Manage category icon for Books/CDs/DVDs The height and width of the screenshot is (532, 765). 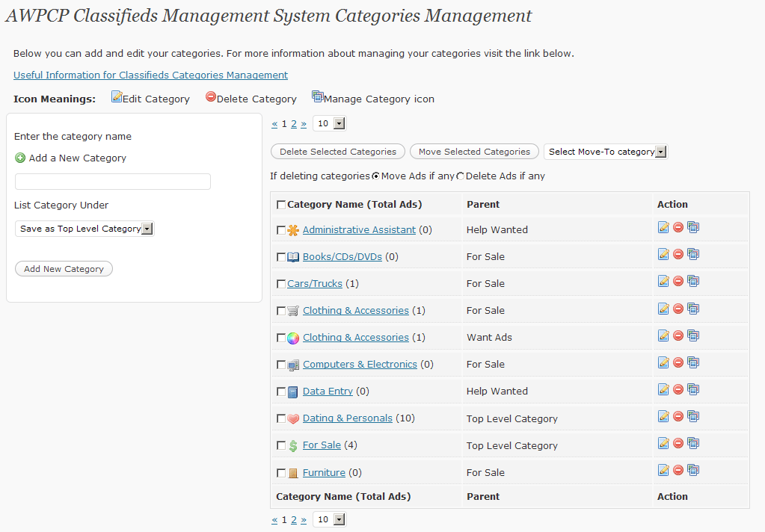pos(693,254)
